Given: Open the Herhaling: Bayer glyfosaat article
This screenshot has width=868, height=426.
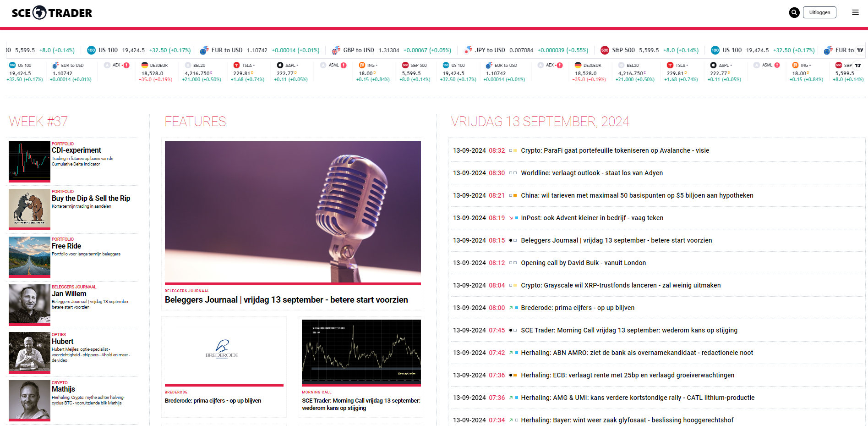Looking at the screenshot, I should [627, 420].
